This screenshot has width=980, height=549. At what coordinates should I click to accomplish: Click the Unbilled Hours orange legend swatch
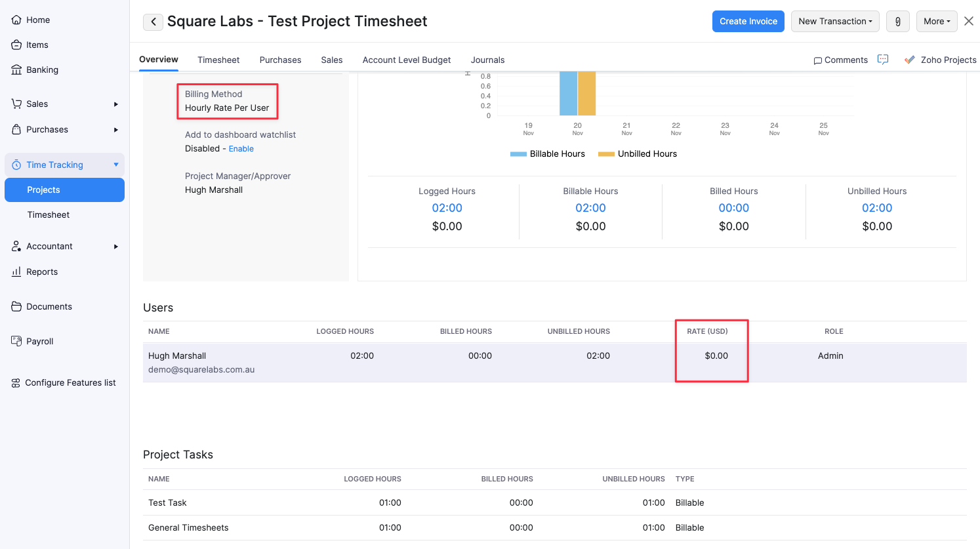(x=606, y=154)
